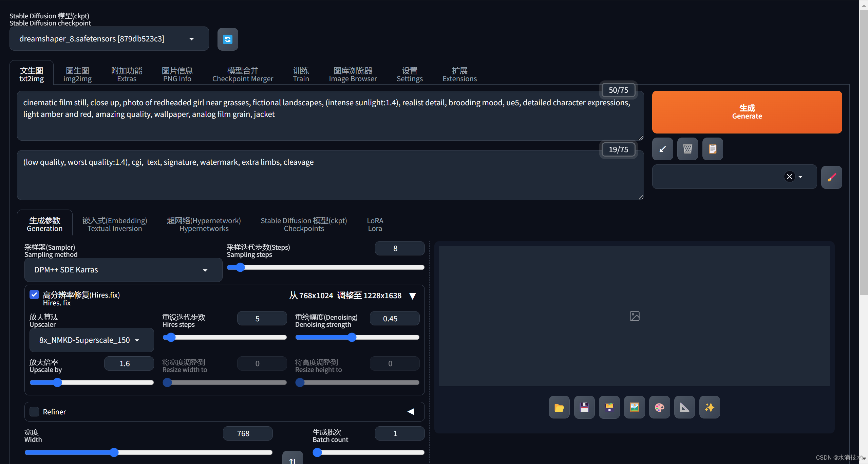Send the image to img2img with the picture icon

pyautogui.click(x=635, y=407)
